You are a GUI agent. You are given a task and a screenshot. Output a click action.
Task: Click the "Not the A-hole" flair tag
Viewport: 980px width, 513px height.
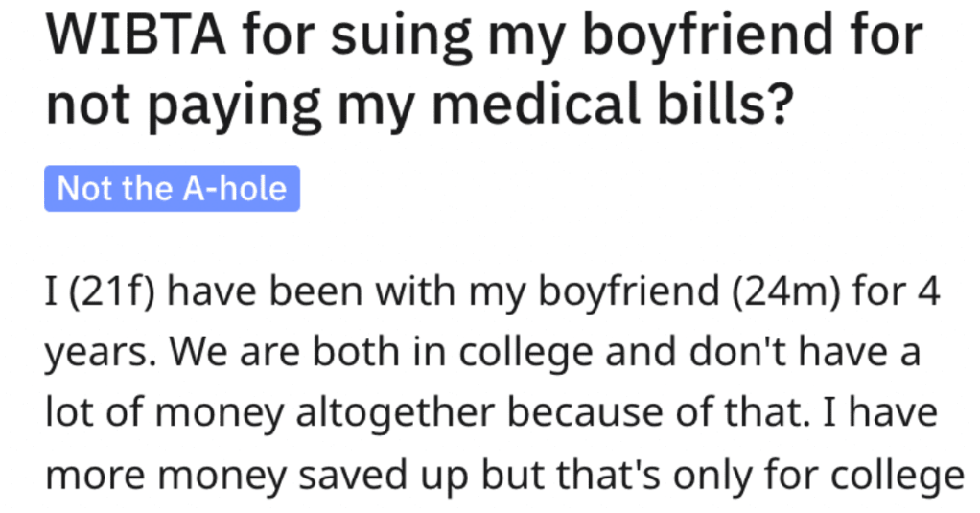[172, 188]
